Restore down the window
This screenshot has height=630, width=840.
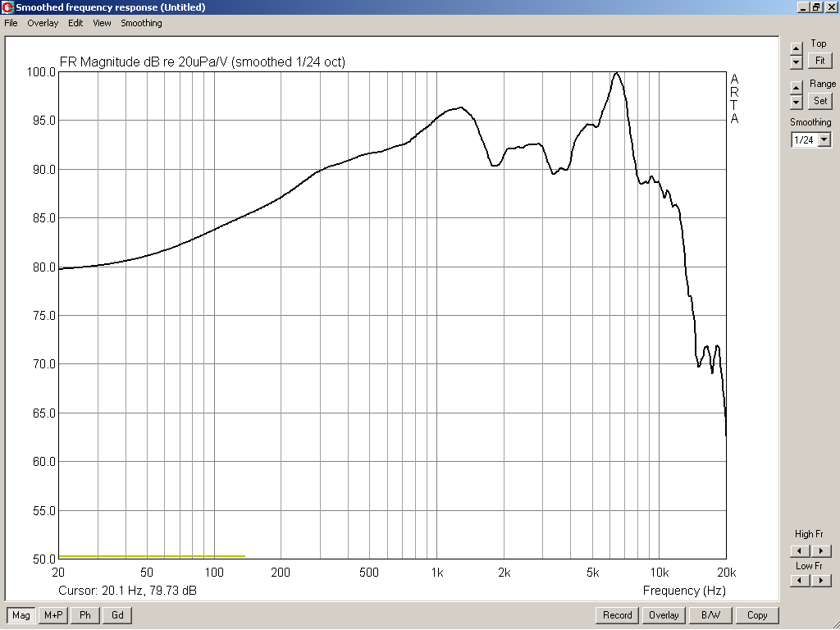(815, 7)
